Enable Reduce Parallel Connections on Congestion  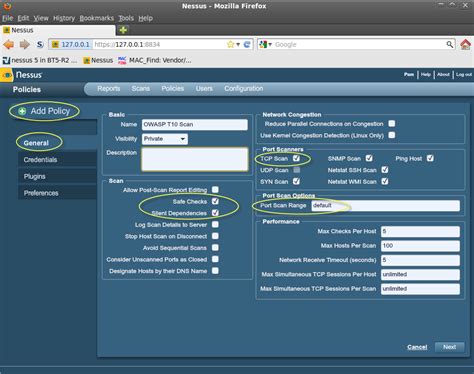pyautogui.click(x=392, y=124)
